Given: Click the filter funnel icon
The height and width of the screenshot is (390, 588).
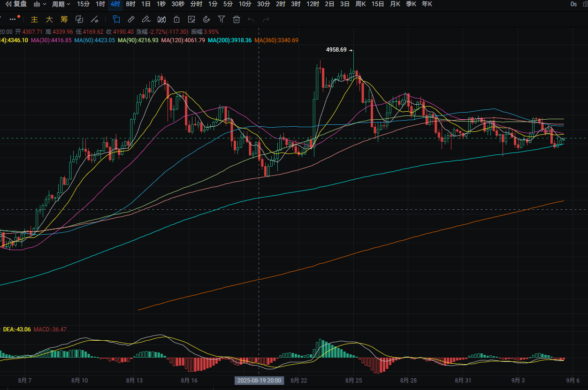Looking at the screenshot, I should pyautogui.click(x=221, y=19).
